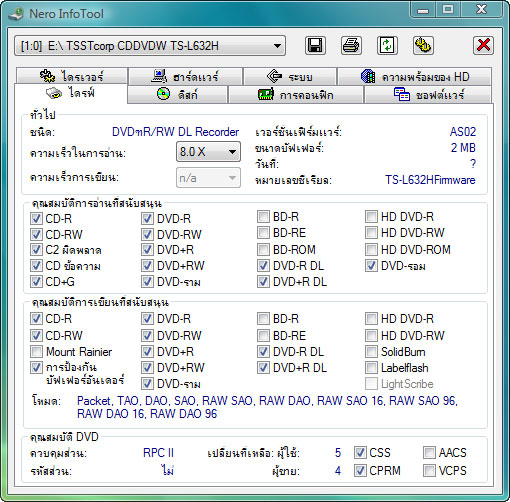Open the n/a write speed dropdown
Image resolution: width=510 pixels, height=502 pixels.
[208, 178]
